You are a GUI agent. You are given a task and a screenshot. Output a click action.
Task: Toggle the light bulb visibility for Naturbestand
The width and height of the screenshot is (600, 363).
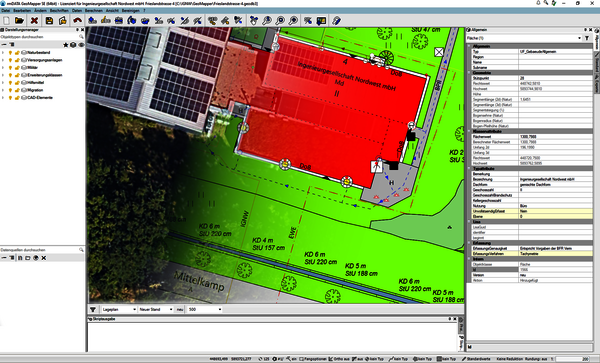pyautogui.click(x=11, y=53)
